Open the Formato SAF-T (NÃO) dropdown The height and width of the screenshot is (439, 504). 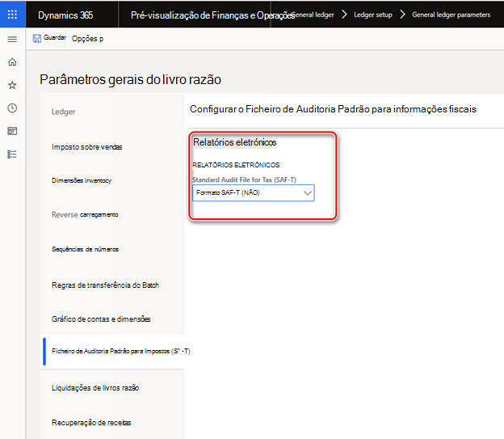pos(254,192)
